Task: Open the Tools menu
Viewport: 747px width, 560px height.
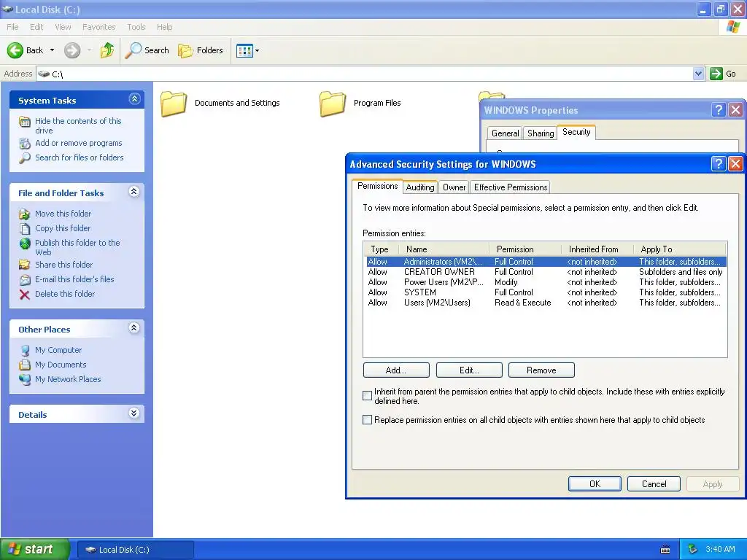Action: 136,27
